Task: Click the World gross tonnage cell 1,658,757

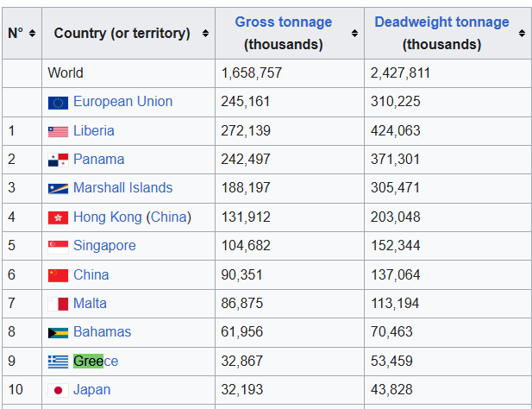Action: 252,73
